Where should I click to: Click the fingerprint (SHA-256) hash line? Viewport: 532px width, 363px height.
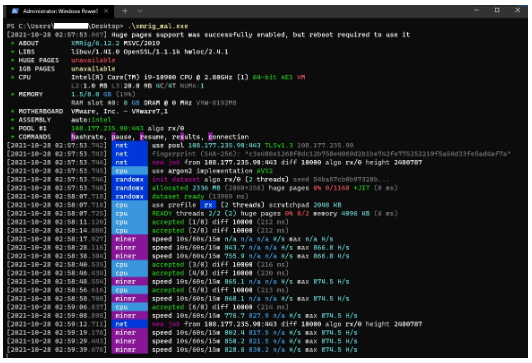pos(331,154)
